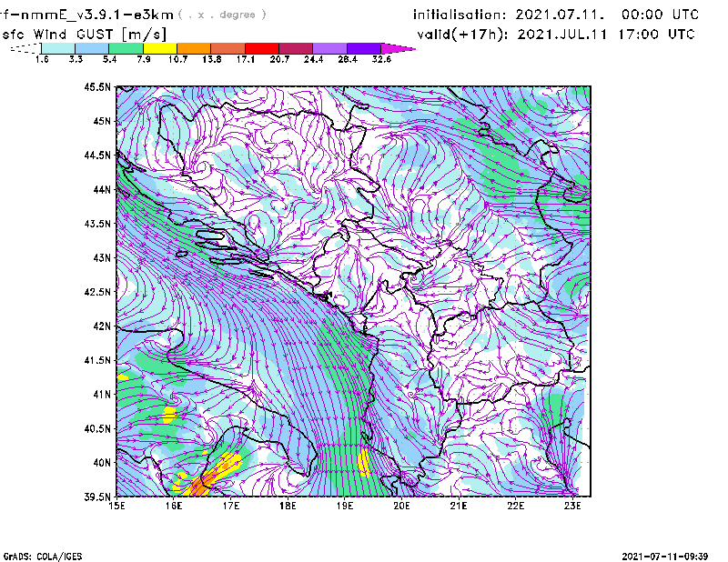The image size is (728, 562).
Task: Click the 42.5N latitude label
Action: point(97,292)
